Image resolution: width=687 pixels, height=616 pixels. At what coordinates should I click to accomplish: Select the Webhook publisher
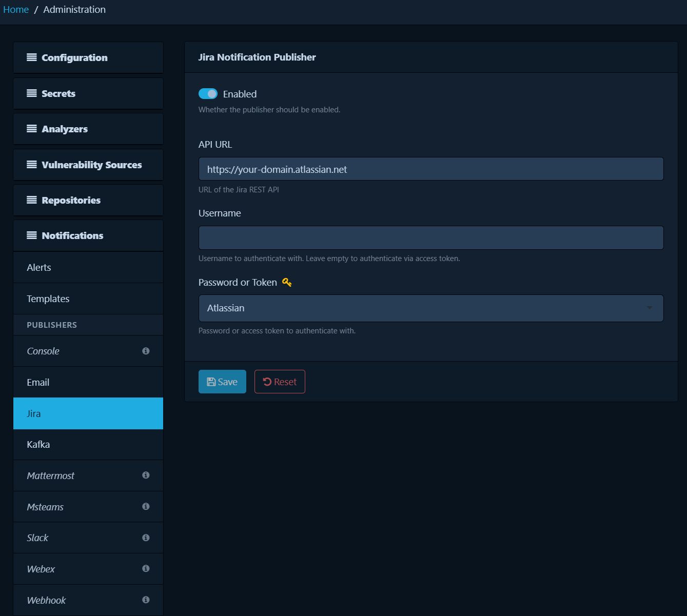click(88, 600)
